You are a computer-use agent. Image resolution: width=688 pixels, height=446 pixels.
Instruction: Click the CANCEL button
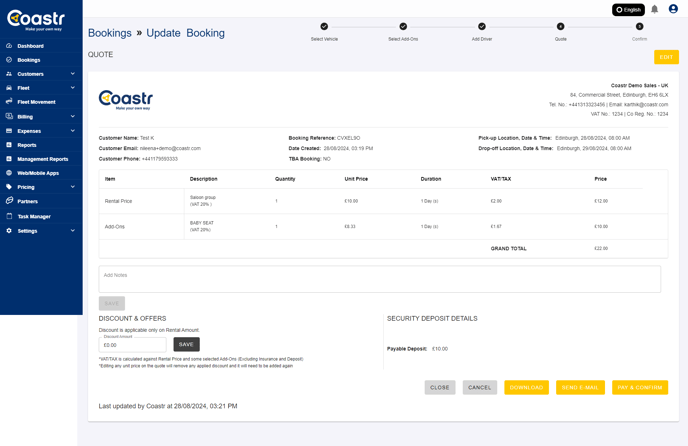coord(480,387)
